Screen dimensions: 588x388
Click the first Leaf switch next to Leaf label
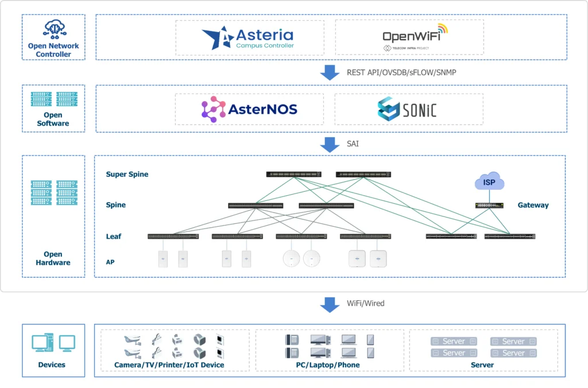(x=173, y=236)
